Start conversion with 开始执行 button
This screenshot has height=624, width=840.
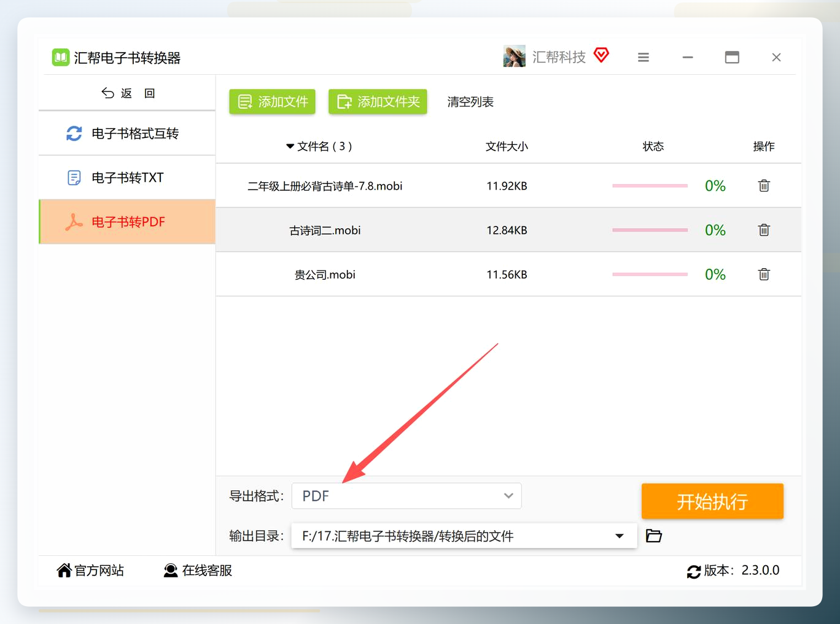712,501
